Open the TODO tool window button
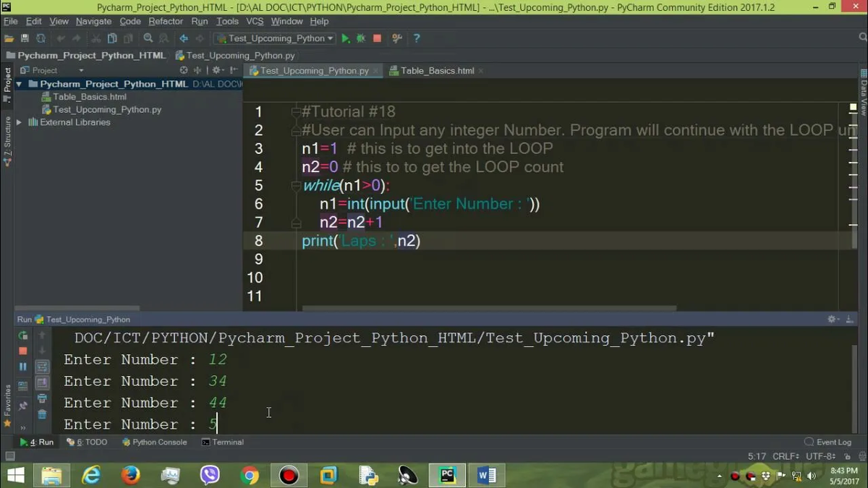The image size is (868, 488). click(87, 442)
